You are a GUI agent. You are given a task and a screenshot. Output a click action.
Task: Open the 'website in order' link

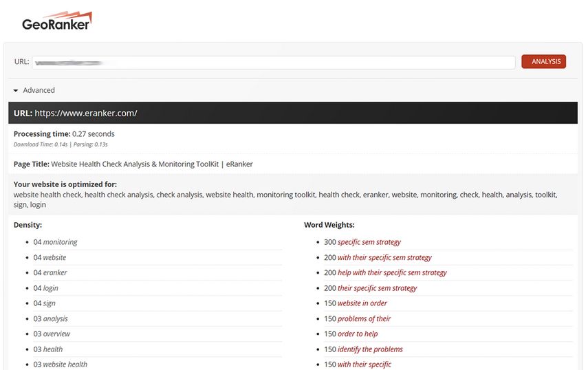(x=362, y=303)
